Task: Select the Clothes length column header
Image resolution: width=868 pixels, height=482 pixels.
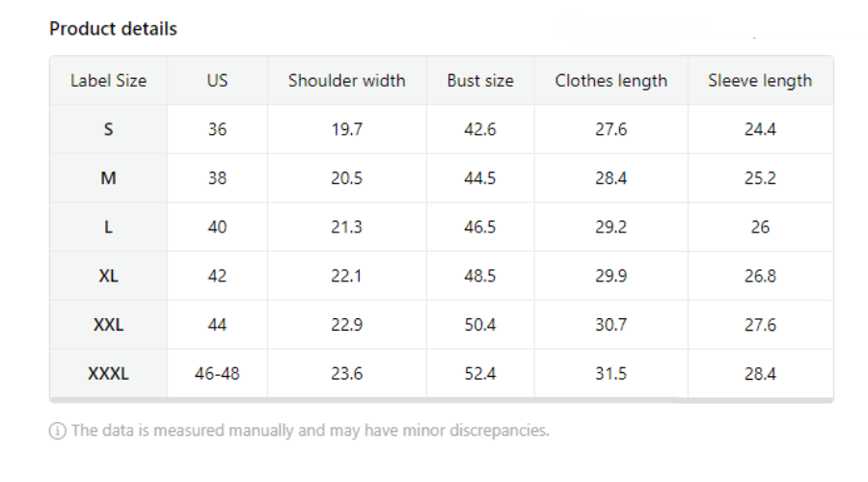Action: (610, 81)
